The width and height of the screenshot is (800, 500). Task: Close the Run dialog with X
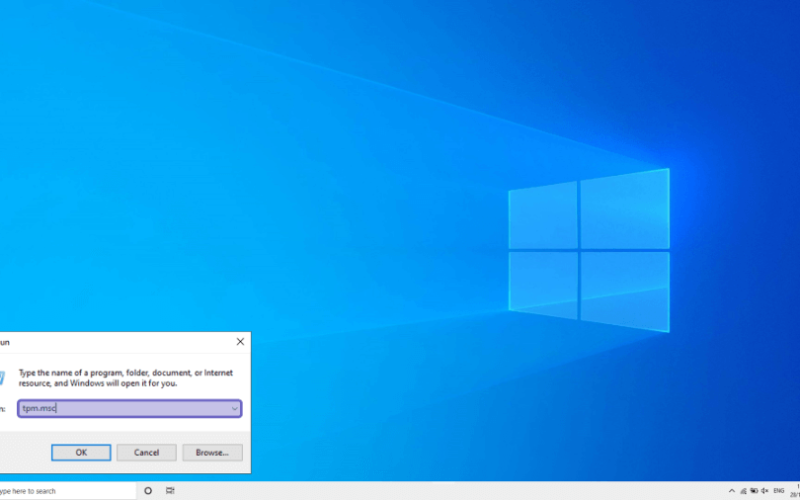point(240,342)
